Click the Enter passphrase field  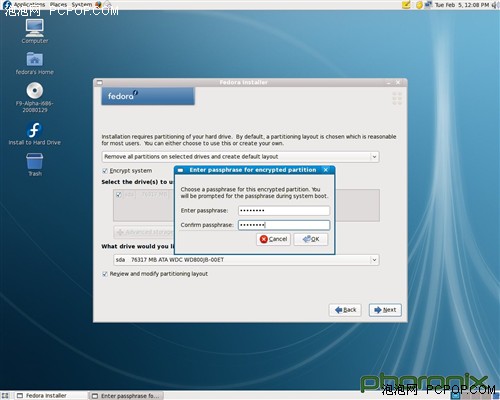point(284,211)
